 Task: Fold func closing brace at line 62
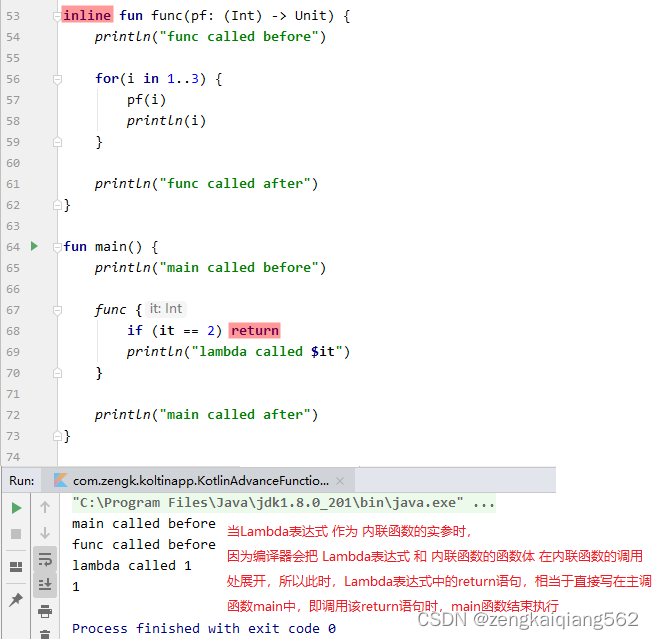(57, 205)
